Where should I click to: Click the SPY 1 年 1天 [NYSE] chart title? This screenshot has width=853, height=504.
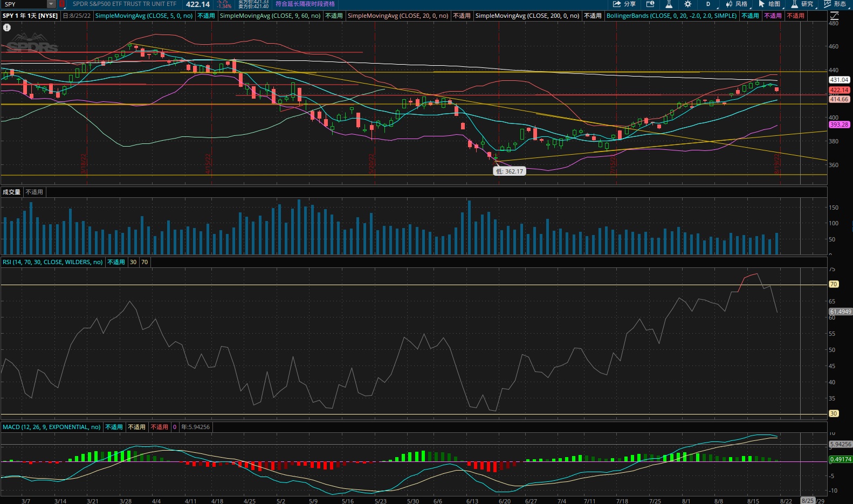(30, 16)
